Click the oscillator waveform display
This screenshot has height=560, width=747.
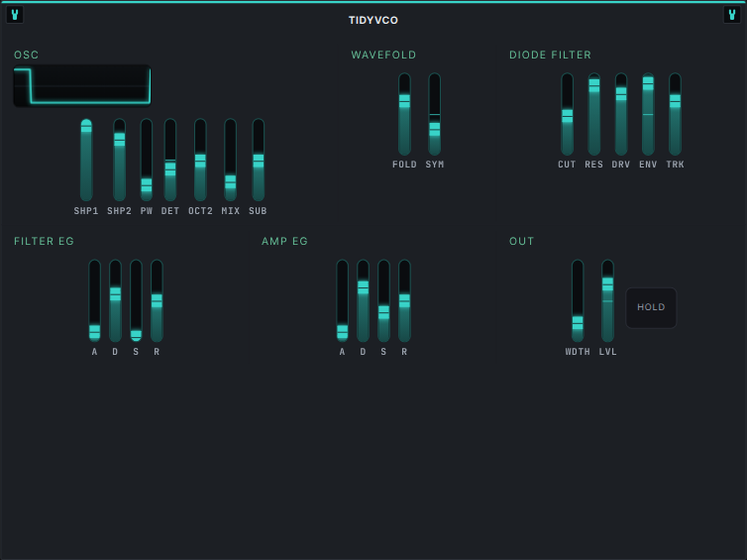pyautogui.click(x=82, y=86)
